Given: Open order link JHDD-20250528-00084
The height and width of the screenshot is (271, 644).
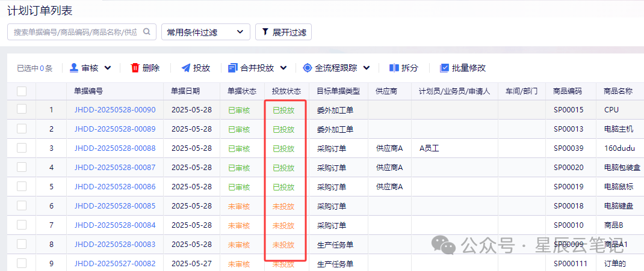Looking at the screenshot, I should click(115, 225).
